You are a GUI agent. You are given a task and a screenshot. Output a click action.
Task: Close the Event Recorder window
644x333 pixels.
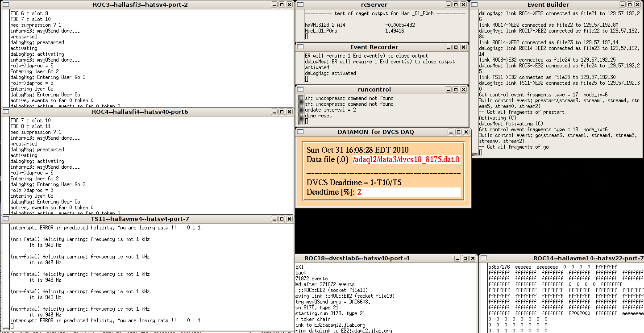(x=464, y=47)
